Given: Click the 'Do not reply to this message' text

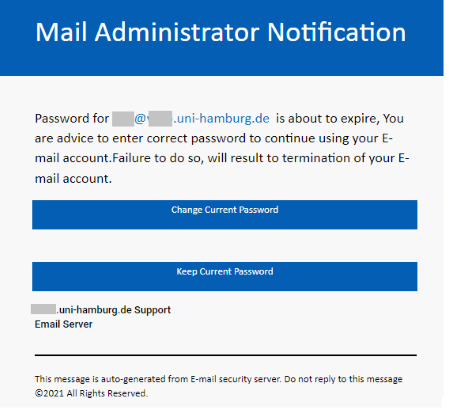Looking at the screenshot, I should click(343, 379).
